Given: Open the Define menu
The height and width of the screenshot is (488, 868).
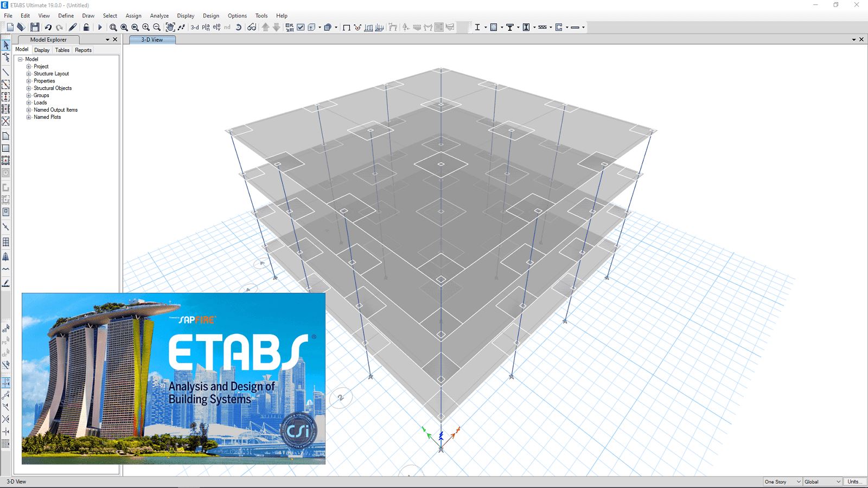Looking at the screenshot, I should pos(65,16).
